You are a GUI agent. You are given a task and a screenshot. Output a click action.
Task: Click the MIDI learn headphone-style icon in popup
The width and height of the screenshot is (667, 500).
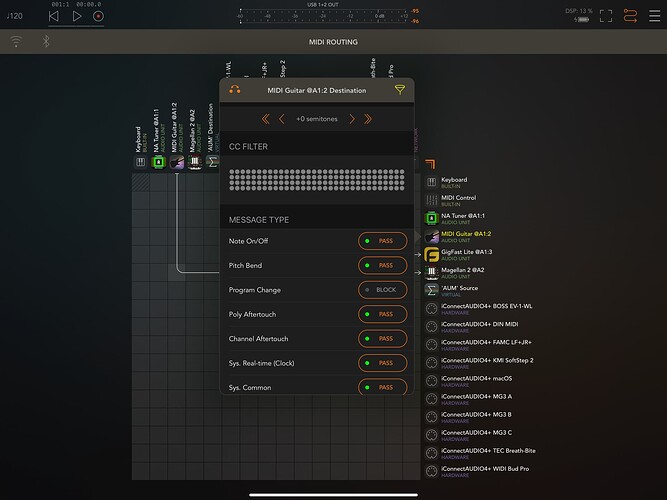(x=235, y=90)
